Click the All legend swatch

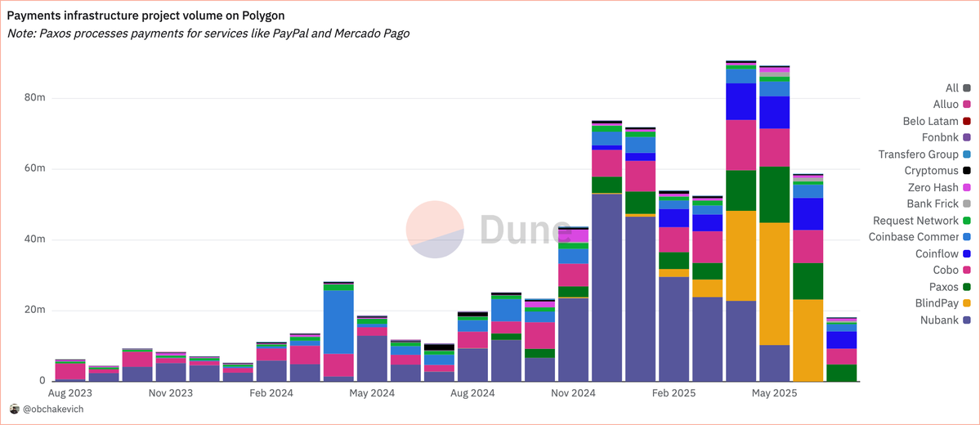point(967,88)
